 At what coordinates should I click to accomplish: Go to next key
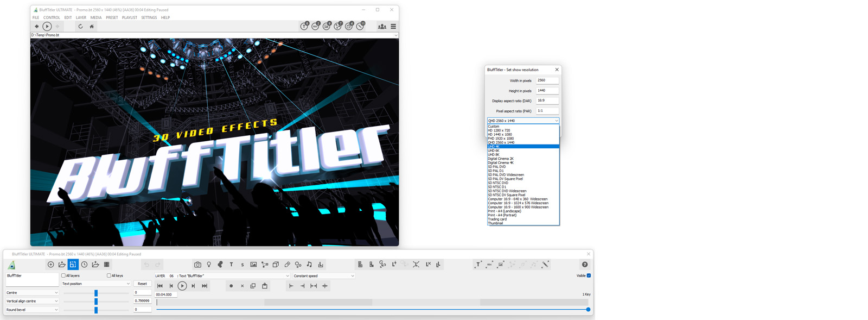pyautogui.click(x=194, y=286)
